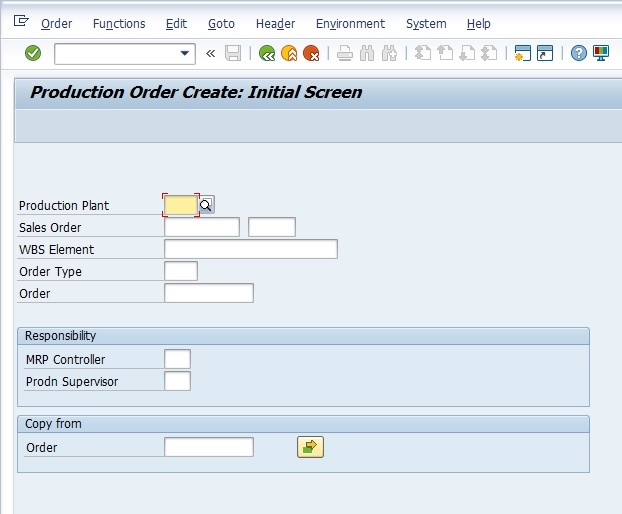Click the Generate Shortcut icon

tap(545, 53)
